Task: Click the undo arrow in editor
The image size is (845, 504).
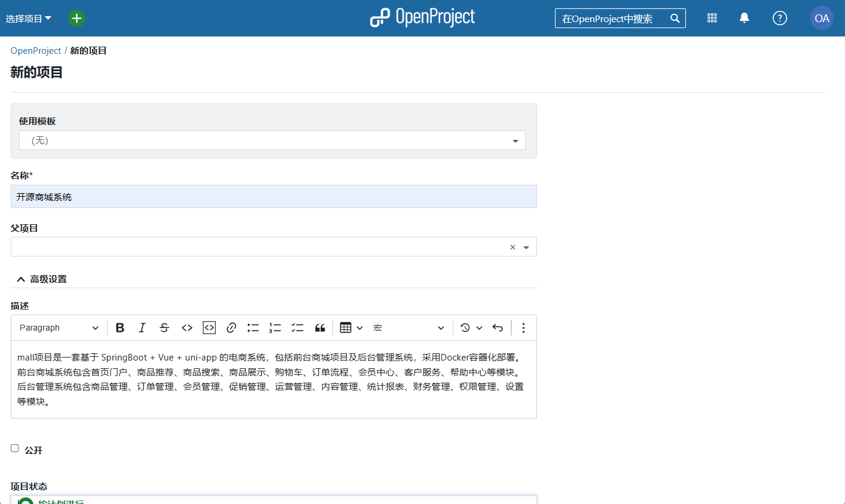Action: [x=498, y=328]
